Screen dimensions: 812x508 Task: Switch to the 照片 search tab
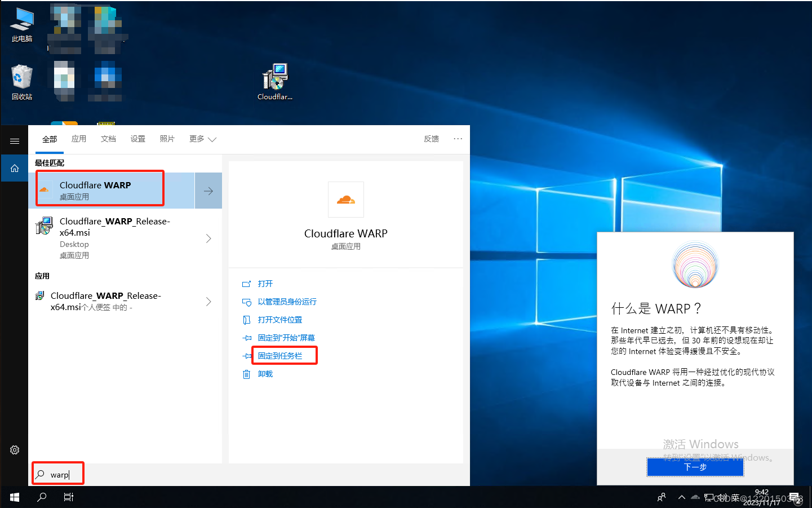[167, 139]
